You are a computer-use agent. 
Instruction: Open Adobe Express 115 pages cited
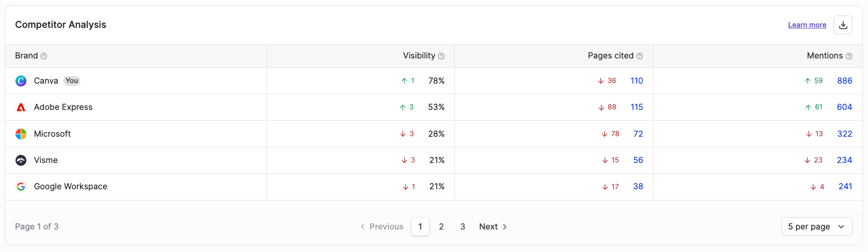[637, 107]
